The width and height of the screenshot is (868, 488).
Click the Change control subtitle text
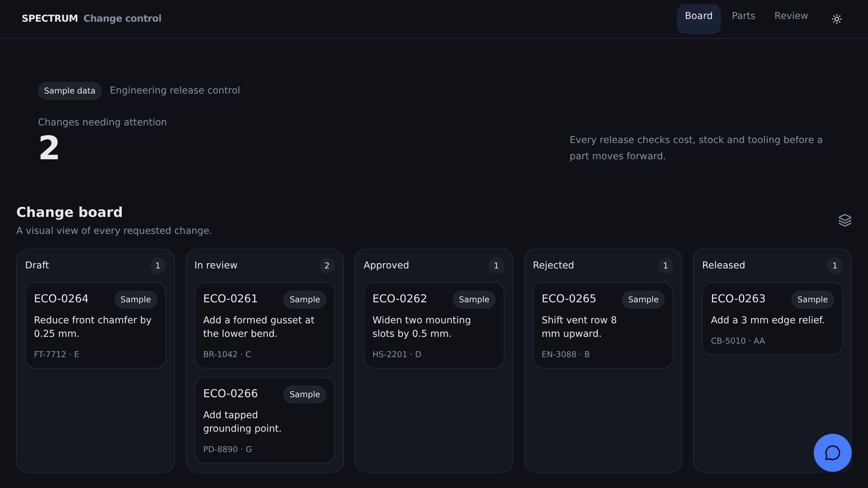coord(122,18)
